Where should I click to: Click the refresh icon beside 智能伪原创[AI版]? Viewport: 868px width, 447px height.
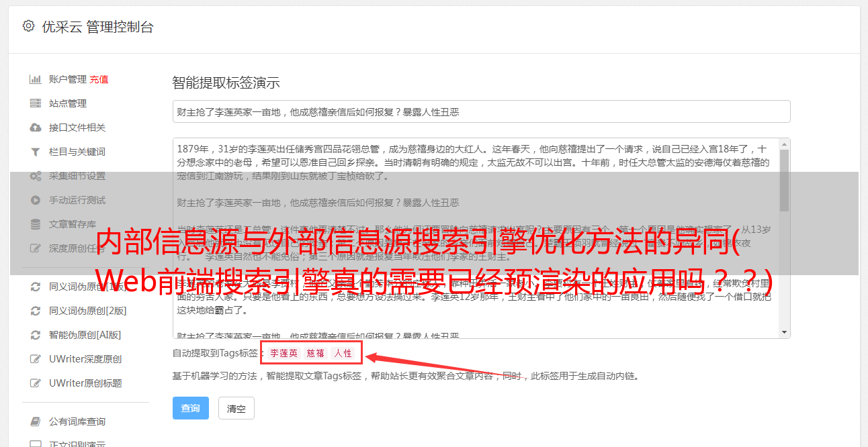[x=36, y=335]
